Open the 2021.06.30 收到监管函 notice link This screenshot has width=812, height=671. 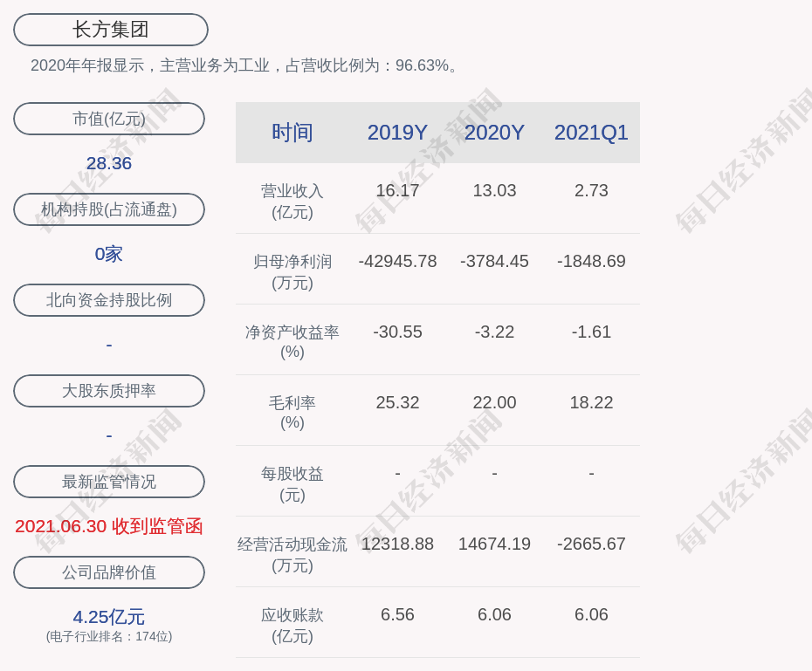point(109,527)
